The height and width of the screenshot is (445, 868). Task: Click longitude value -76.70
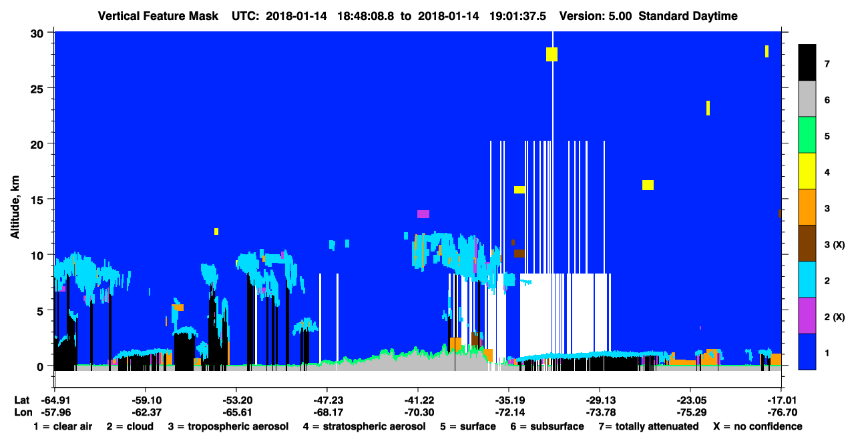781,412
